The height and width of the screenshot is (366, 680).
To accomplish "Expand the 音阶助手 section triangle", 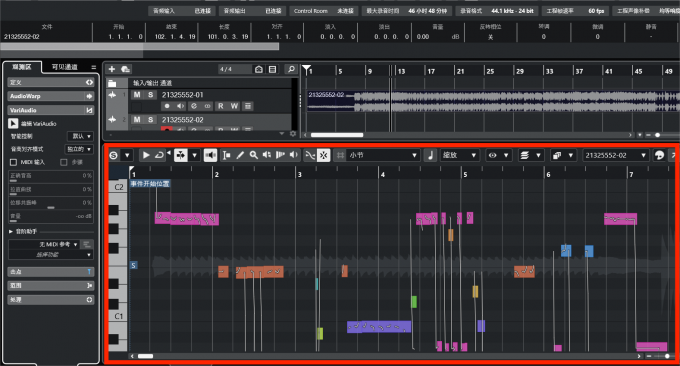I will point(11,232).
